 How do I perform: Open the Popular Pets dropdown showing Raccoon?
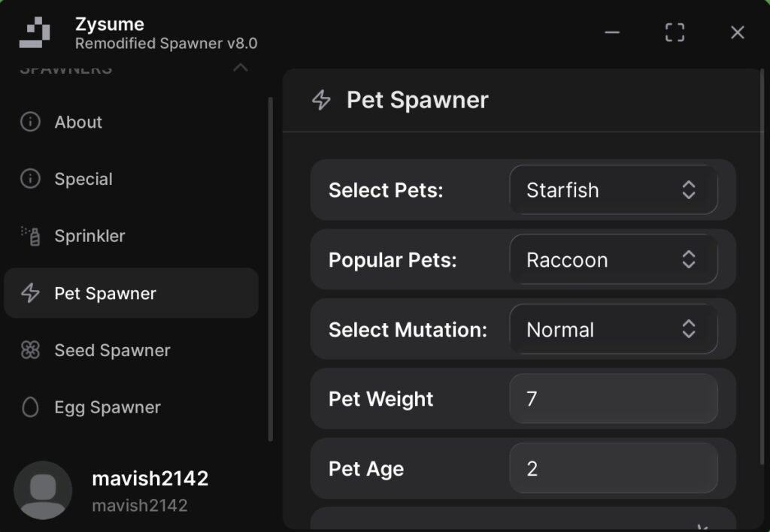(613, 260)
